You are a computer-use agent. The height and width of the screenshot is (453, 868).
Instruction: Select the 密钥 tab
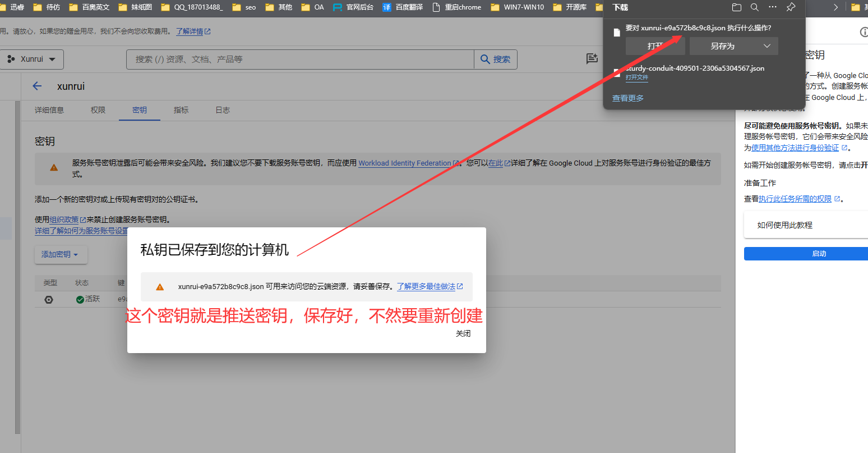[140, 110]
